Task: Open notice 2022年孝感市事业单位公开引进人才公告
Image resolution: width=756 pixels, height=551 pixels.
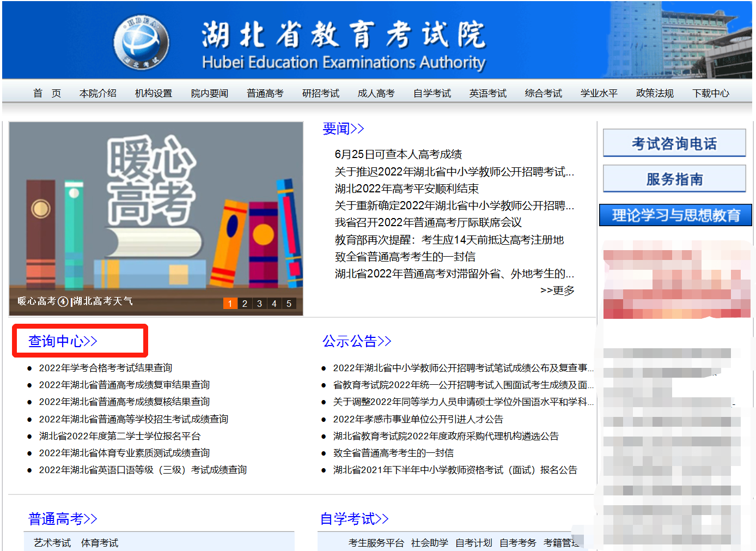Action: tap(418, 419)
